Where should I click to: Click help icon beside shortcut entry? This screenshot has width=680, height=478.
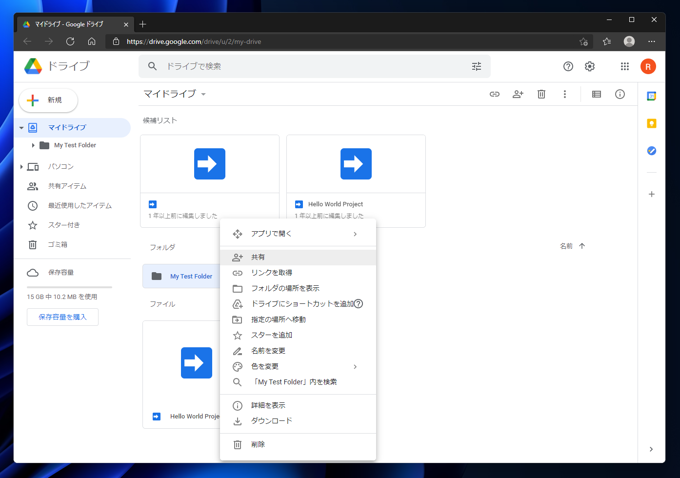pos(358,304)
